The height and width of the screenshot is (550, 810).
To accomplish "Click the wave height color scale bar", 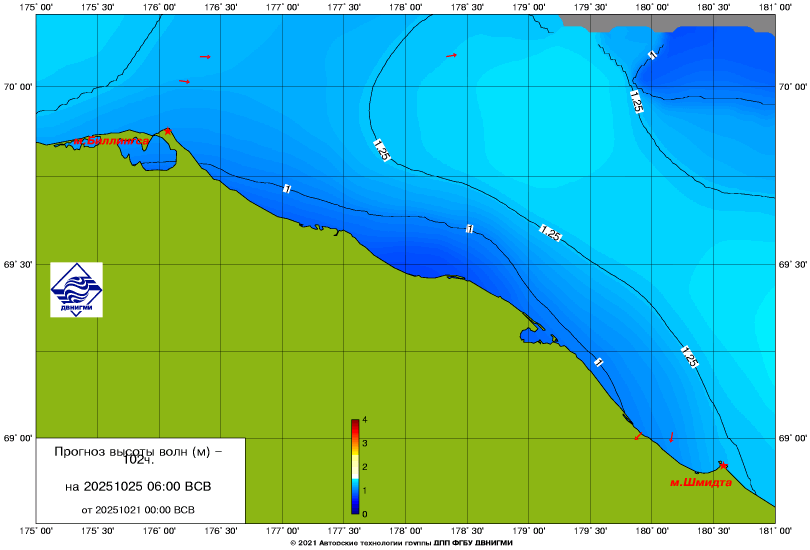I will (355, 467).
